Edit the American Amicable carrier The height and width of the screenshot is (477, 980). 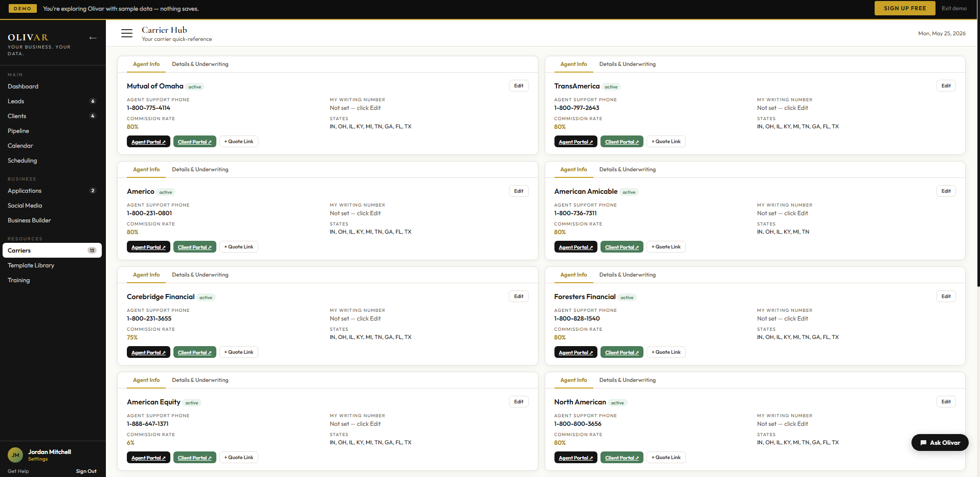946,191
